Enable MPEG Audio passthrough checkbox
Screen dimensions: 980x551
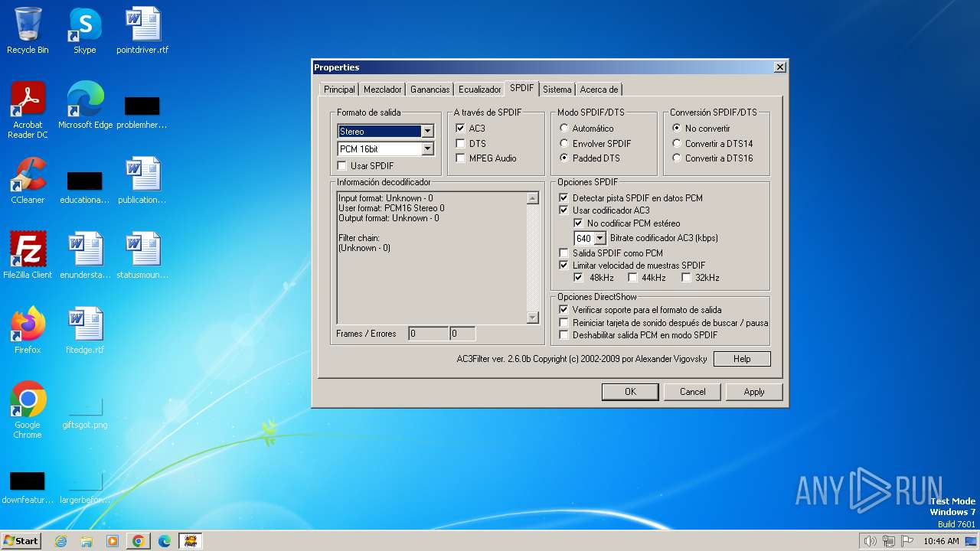pos(460,158)
